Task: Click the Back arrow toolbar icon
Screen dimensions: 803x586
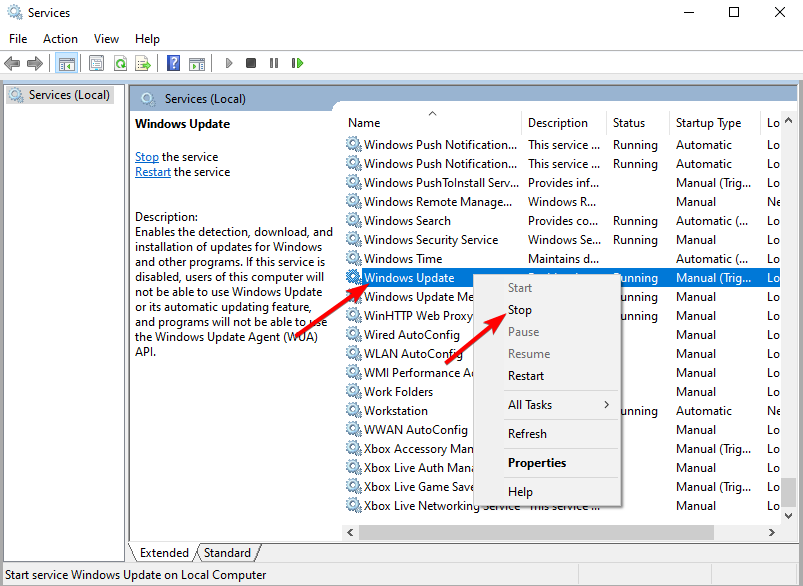Action: 12,64
